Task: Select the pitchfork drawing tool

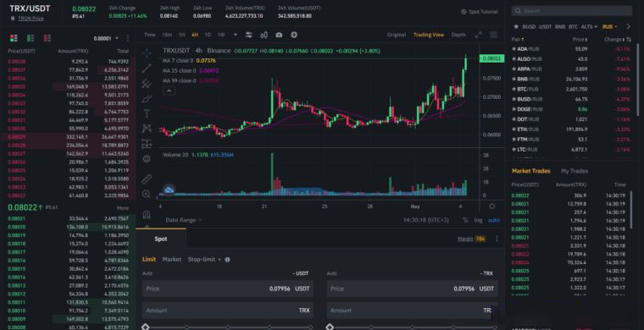Action: (x=147, y=83)
